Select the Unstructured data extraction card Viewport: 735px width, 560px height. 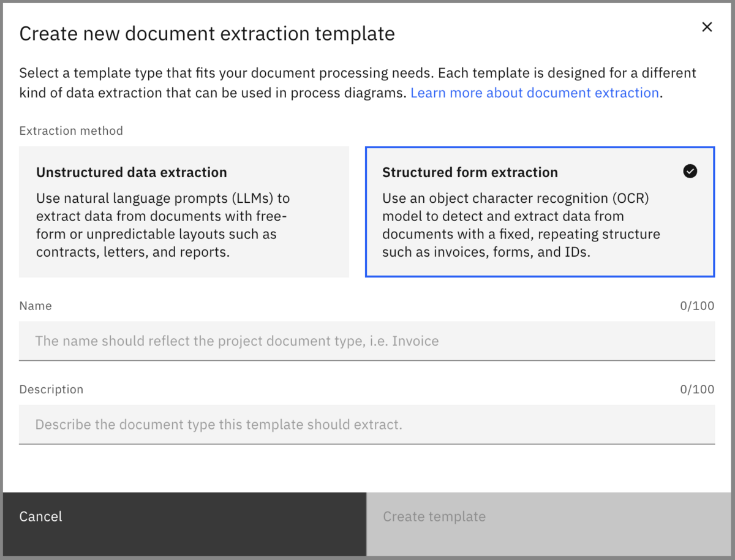[x=184, y=211]
